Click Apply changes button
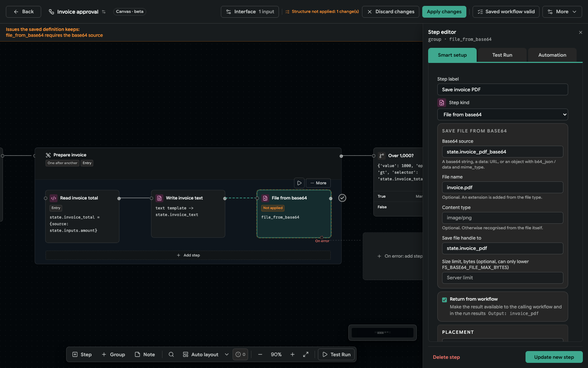Image resolution: width=588 pixels, height=368 pixels. (444, 12)
